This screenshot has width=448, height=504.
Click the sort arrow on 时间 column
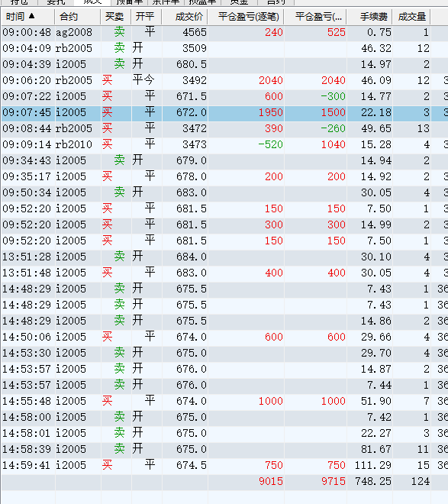click(x=31, y=16)
